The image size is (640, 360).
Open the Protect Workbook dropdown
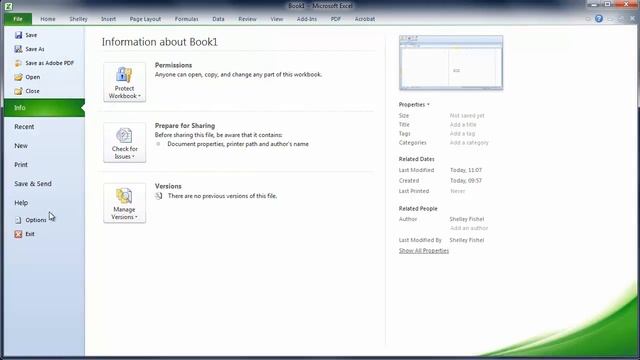[124, 82]
